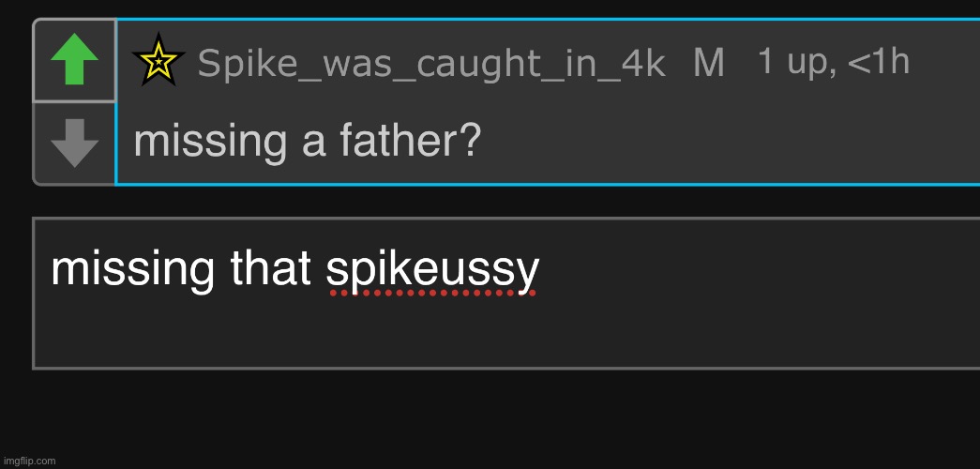Upvote the comment with the green arrow
Image resolution: width=980 pixels, height=469 pixels.
[x=74, y=61]
